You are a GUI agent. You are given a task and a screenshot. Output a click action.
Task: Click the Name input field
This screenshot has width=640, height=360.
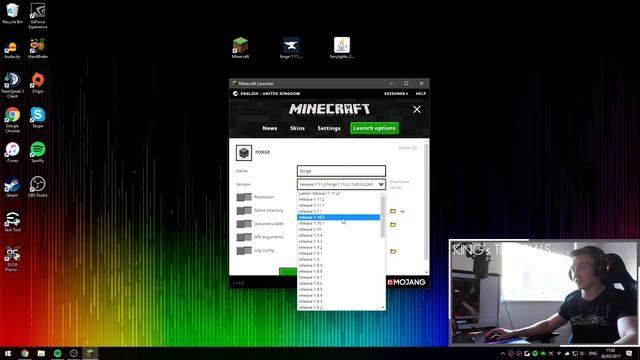(341, 171)
